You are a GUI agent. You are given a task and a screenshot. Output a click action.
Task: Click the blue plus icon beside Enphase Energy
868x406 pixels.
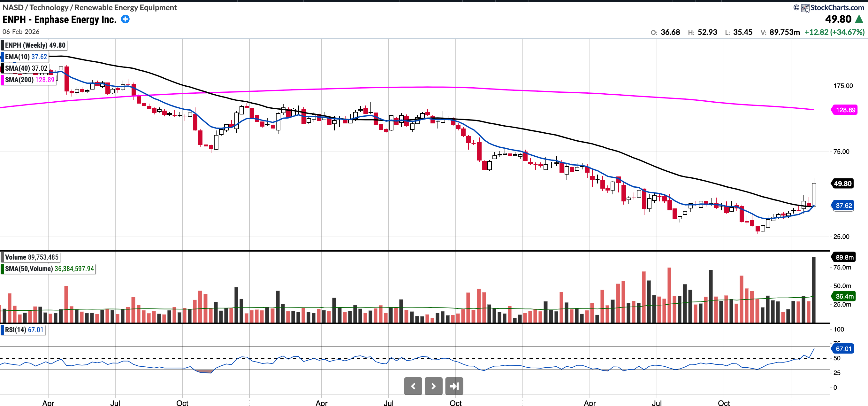click(x=125, y=19)
